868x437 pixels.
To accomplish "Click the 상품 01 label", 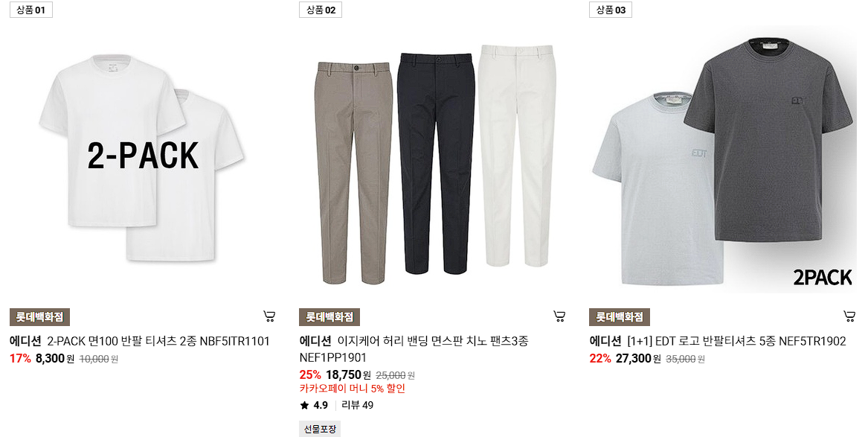I will pyautogui.click(x=31, y=10).
